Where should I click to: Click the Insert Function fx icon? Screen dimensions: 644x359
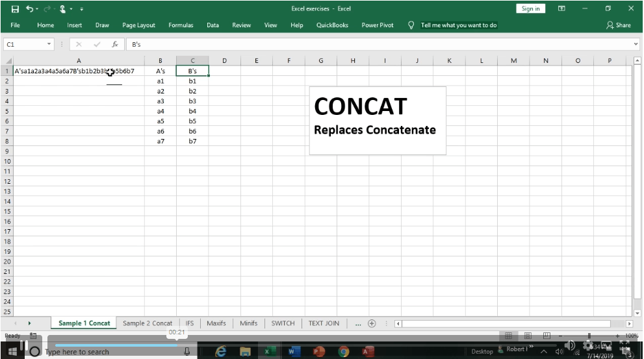pyautogui.click(x=115, y=44)
